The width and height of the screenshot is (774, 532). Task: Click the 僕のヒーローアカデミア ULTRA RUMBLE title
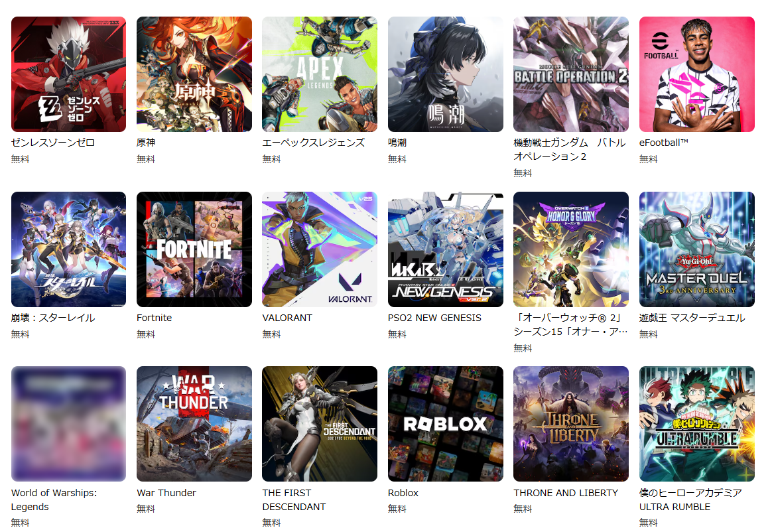click(690, 499)
